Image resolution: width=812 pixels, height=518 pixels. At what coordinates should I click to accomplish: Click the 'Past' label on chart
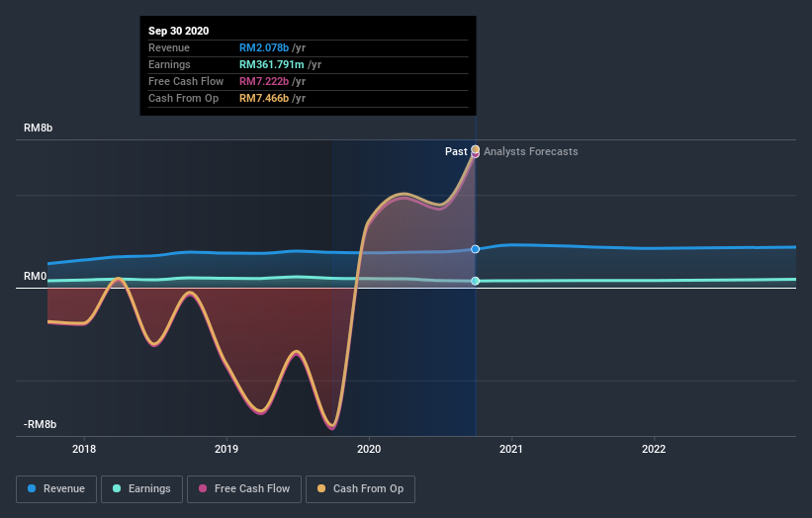(x=456, y=151)
